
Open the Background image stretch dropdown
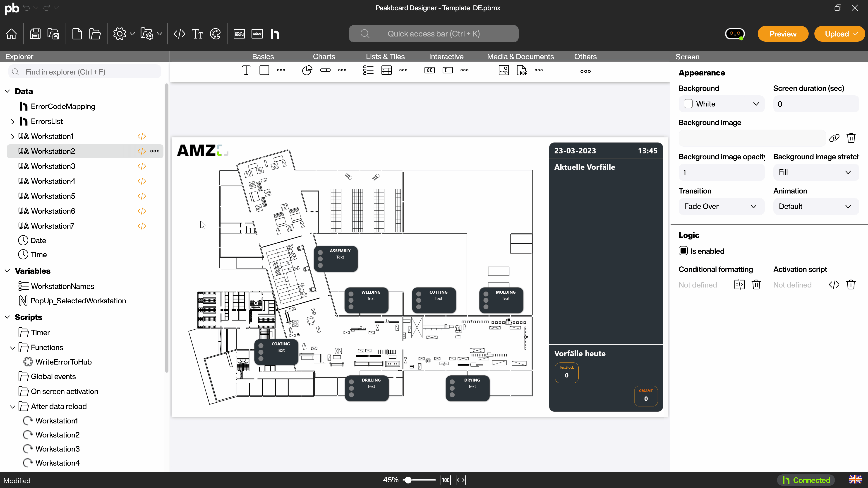[816, 172]
